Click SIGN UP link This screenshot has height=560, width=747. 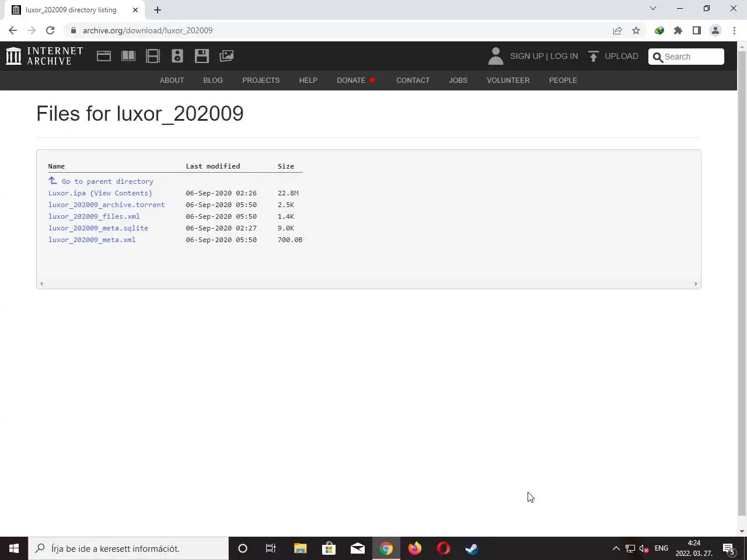tap(526, 56)
